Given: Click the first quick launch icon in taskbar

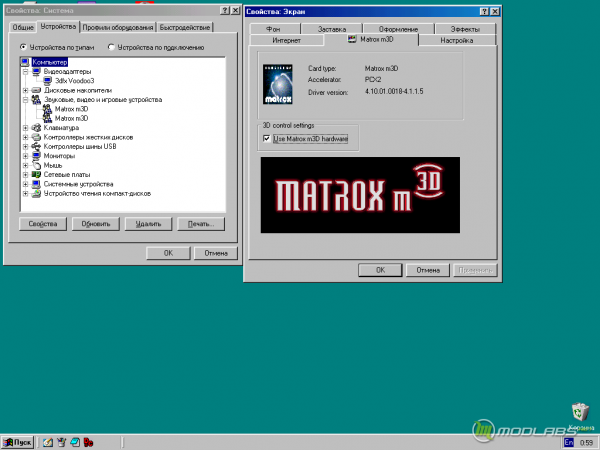Looking at the screenshot, I should click(48, 442).
